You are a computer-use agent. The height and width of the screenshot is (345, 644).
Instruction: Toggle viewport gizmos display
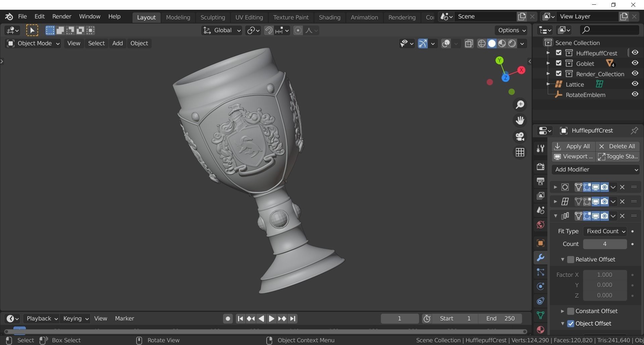point(423,44)
